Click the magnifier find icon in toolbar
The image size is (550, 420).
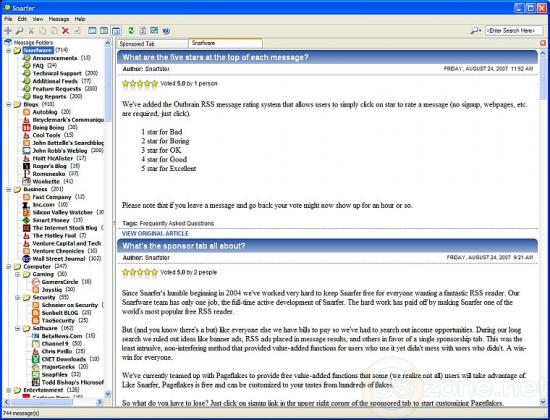19,31
